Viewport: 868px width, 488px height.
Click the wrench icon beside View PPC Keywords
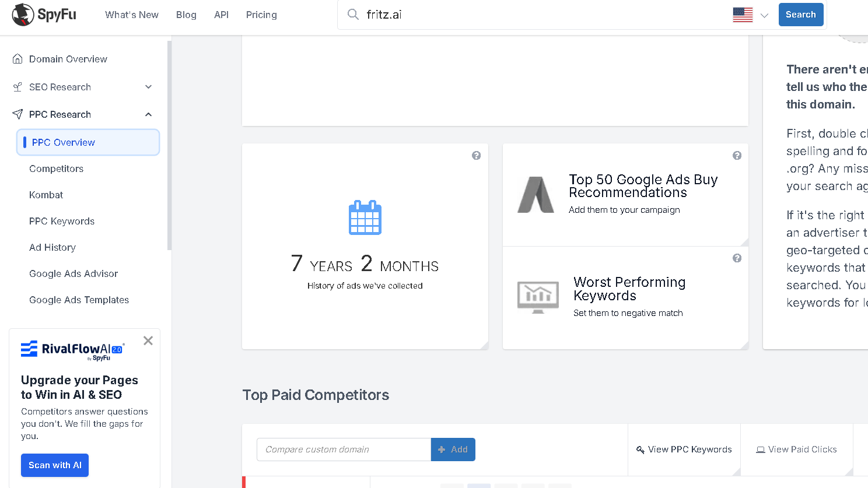click(x=640, y=450)
